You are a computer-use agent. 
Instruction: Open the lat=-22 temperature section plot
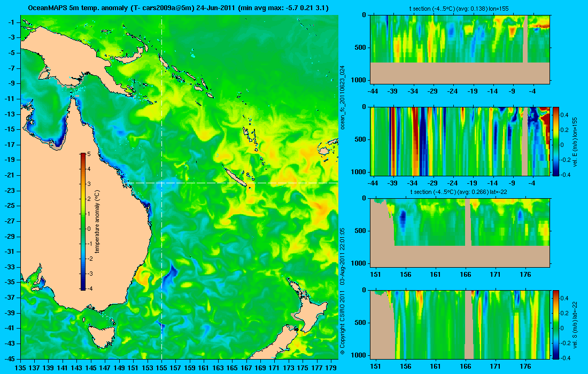pyautogui.click(x=460, y=233)
